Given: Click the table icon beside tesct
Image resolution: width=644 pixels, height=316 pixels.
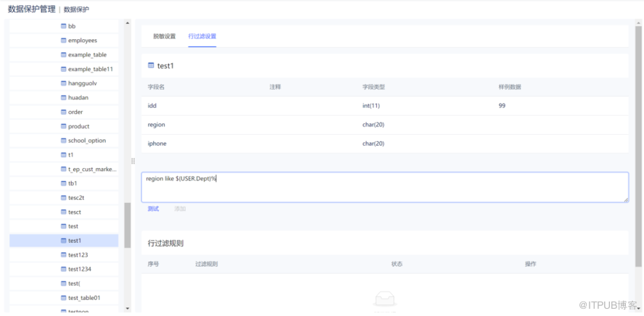Looking at the screenshot, I should point(63,212).
